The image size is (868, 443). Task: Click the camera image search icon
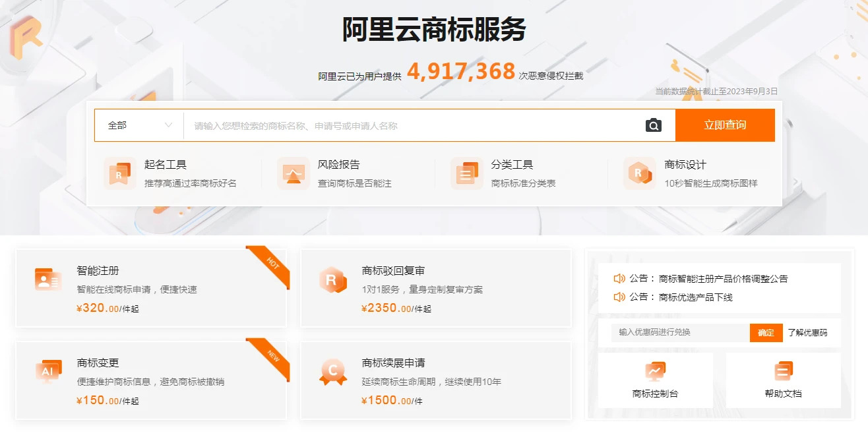tap(653, 125)
